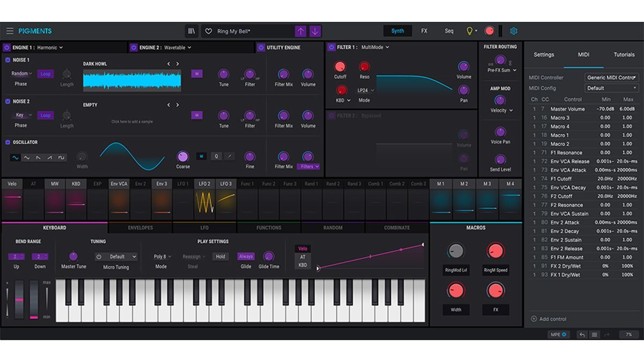This screenshot has height=362, width=644.
Task: Click the heart icon to favorite preset
Action: click(209, 31)
